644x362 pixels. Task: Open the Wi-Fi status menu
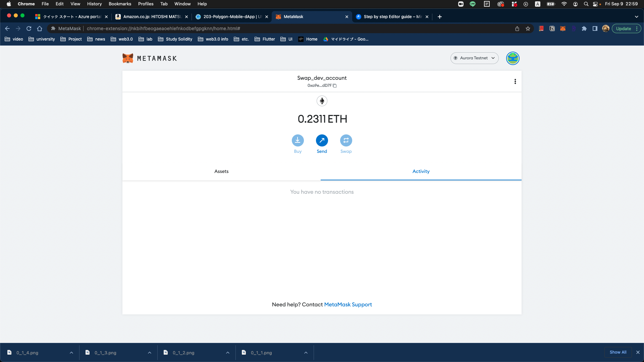[564, 4]
